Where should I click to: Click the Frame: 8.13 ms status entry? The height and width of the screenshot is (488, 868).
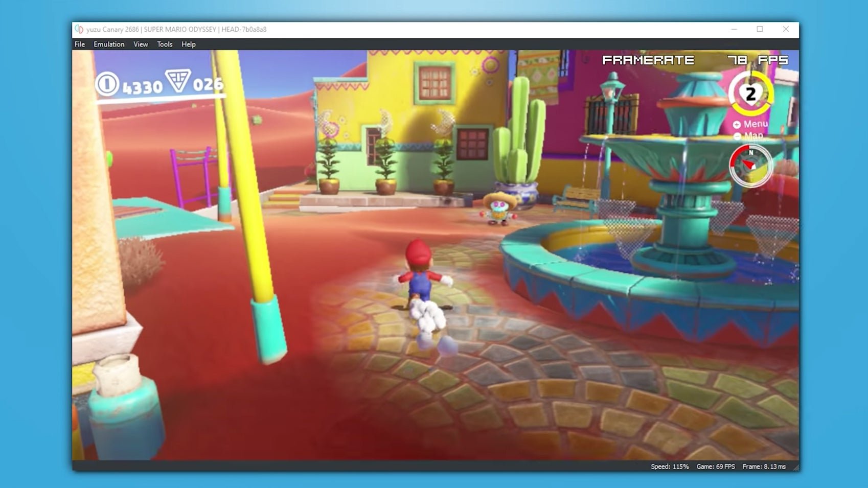(x=764, y=467)
